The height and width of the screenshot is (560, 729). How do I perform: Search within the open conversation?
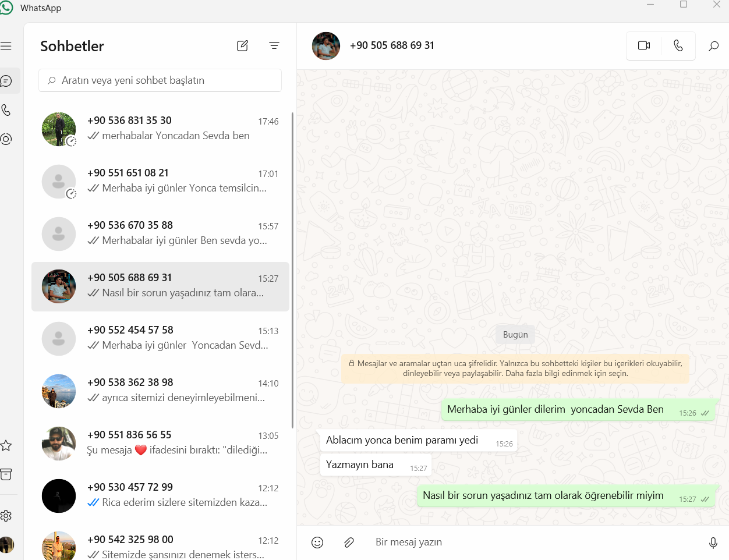point(713,45)
